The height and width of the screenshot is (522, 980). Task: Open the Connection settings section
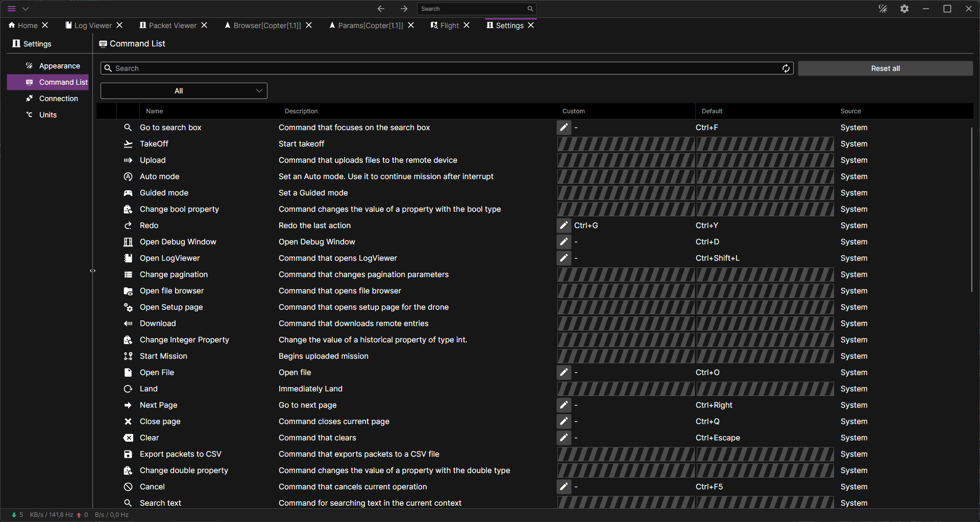coord(58,98)
